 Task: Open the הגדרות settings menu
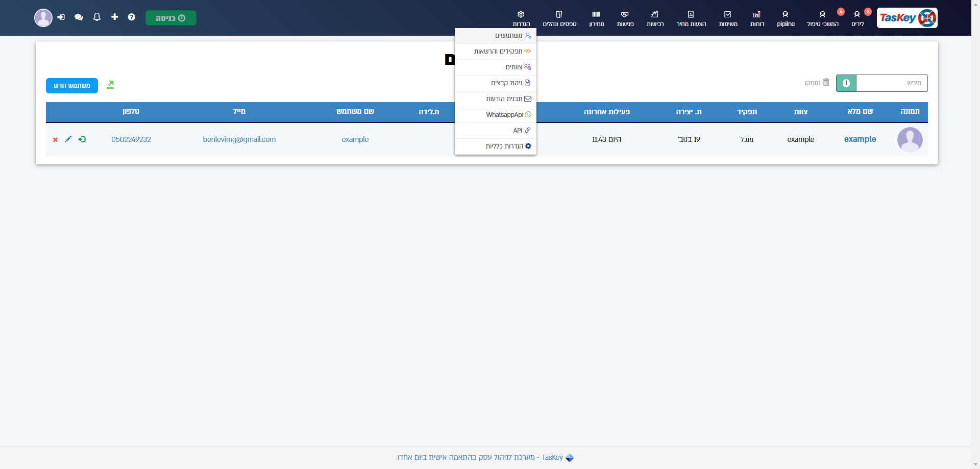(x=521, y=18)
